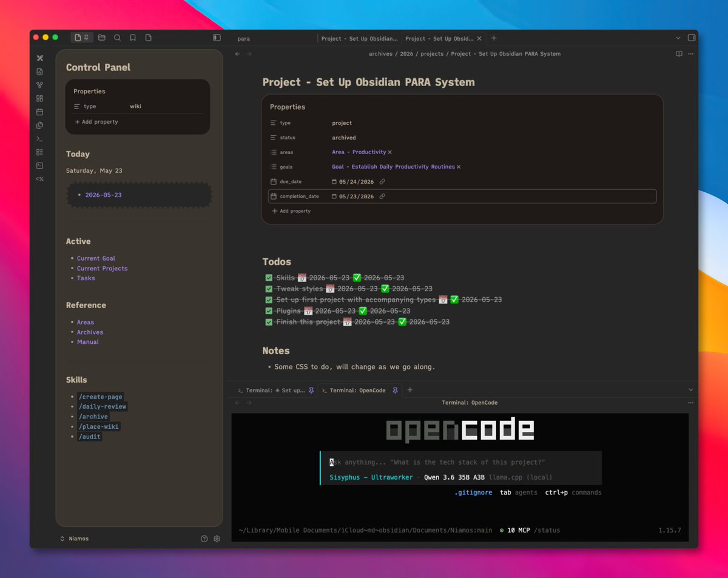The width and height of the screenshot is (728, 578).
Task: Click the file-search icon in the left ribbon
Action: 39,72
